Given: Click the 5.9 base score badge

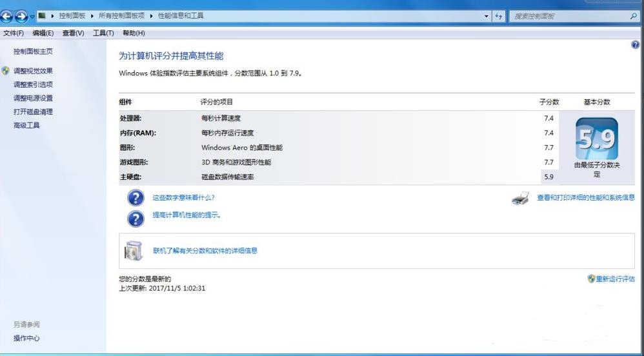Looking at the screenshot, I should click(x=597, y=139).
